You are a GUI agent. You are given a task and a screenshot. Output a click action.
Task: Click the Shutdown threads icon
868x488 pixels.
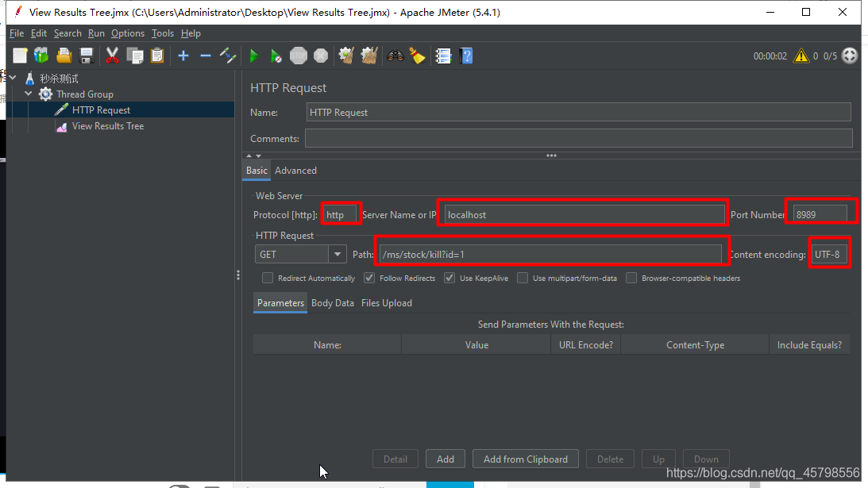coord(321,56)
